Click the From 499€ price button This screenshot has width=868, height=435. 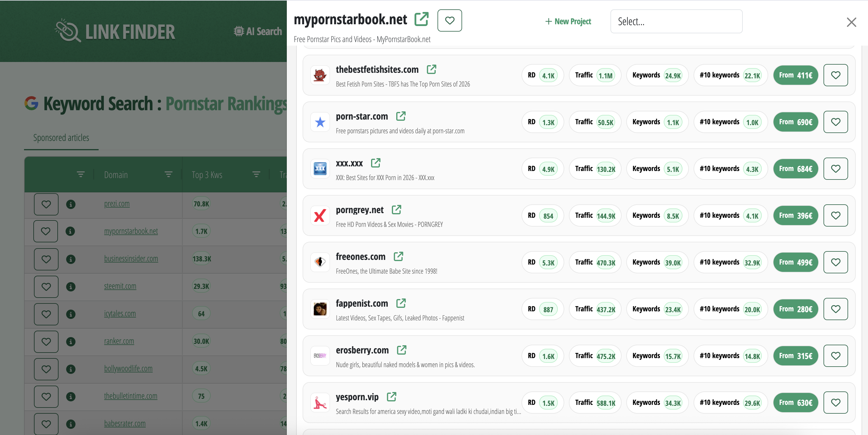(795, 262)
